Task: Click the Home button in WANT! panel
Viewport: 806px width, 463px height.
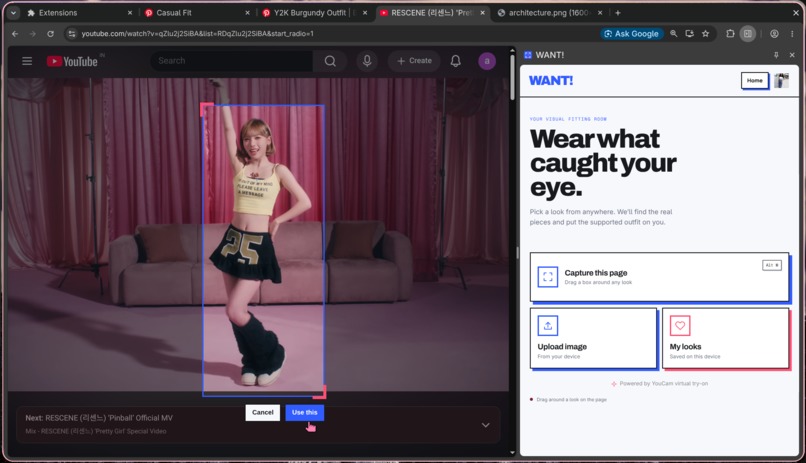Action: click(x=755, y=81)
